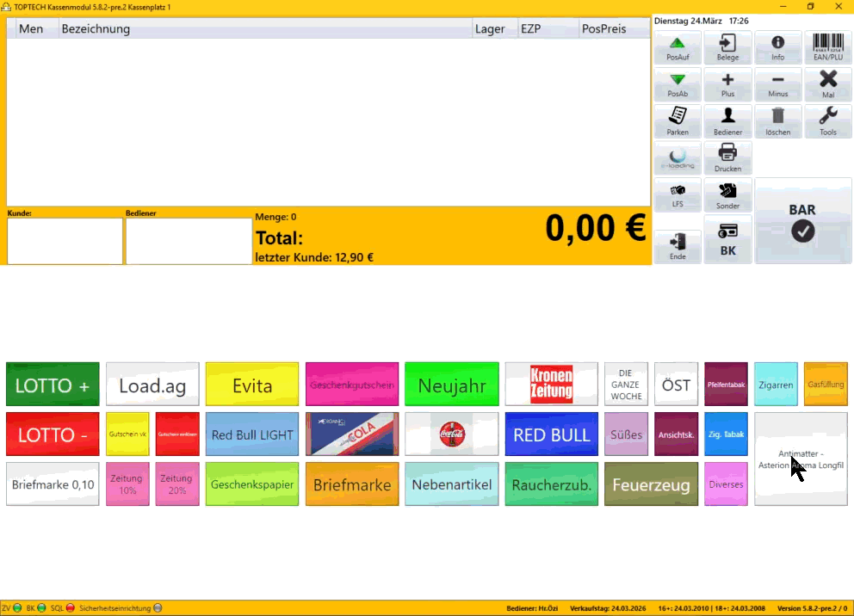Viewport: 854px width, 616px height.
Task: Select the Geschenkspapier tile
Action: click(x=252, y=484)
